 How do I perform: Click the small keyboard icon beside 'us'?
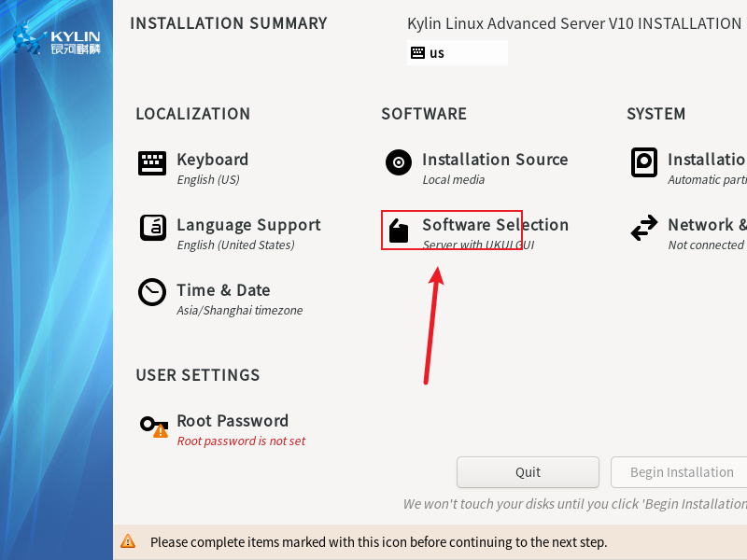coord(417,53)
